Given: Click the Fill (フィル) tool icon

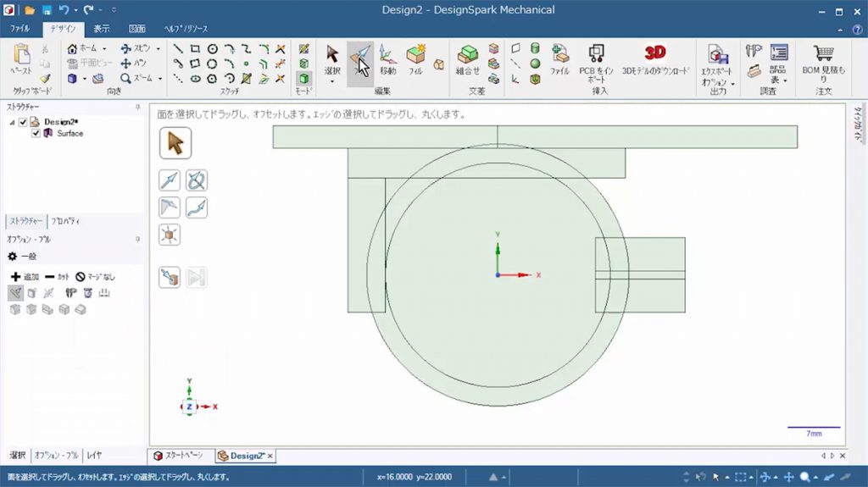Looking at the screenshot, I should pos(415,58).
